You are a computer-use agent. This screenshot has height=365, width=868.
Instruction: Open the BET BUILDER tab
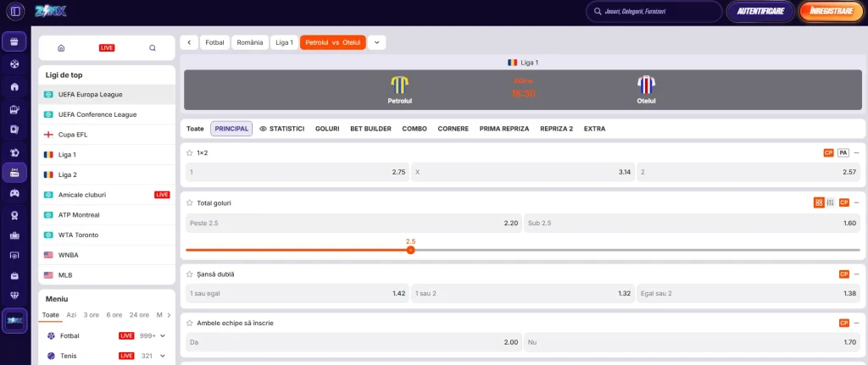371,129
